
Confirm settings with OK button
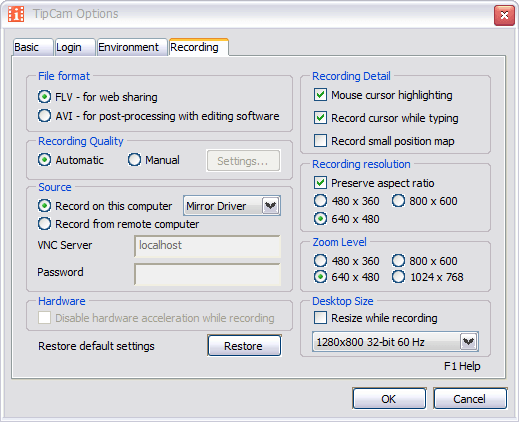click(x=389, y=399)
